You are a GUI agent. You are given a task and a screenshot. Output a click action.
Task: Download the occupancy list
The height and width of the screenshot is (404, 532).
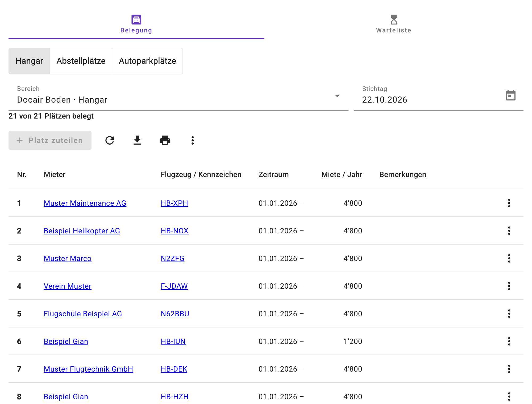coord(137,140)
